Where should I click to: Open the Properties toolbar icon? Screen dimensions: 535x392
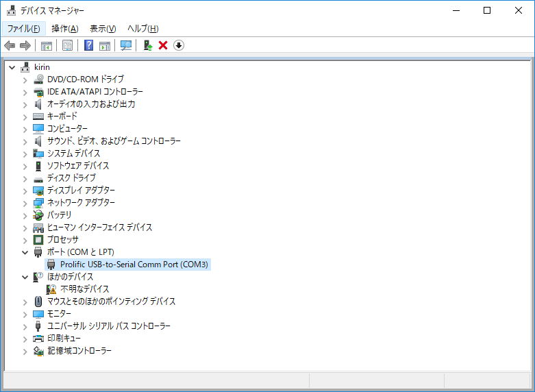tap(68, 45)
